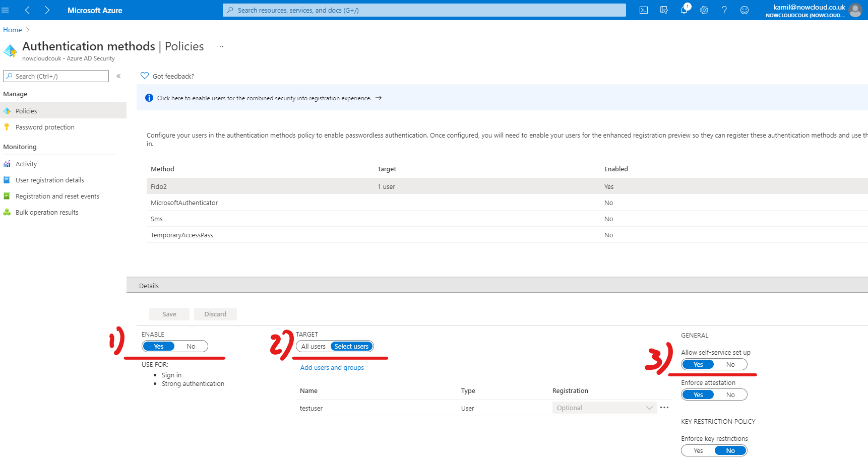
Task: Set ENABLE toggle to Yes
Action: point(159,346)
